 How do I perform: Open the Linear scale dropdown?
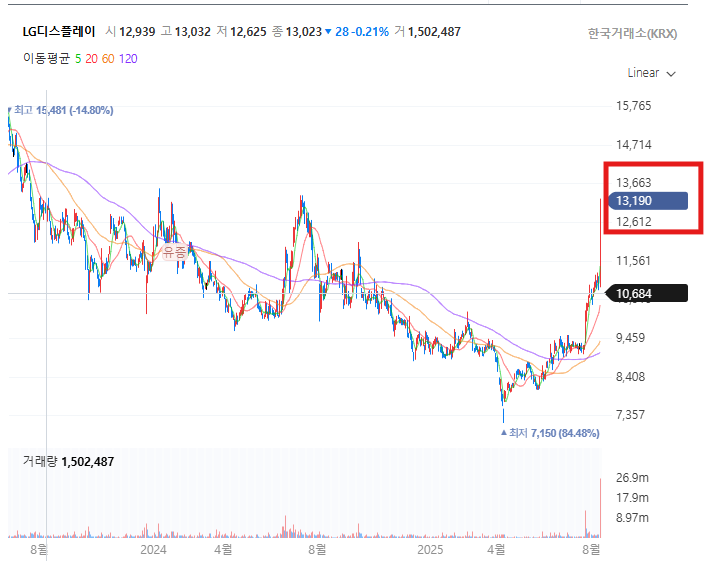point(651,73)
